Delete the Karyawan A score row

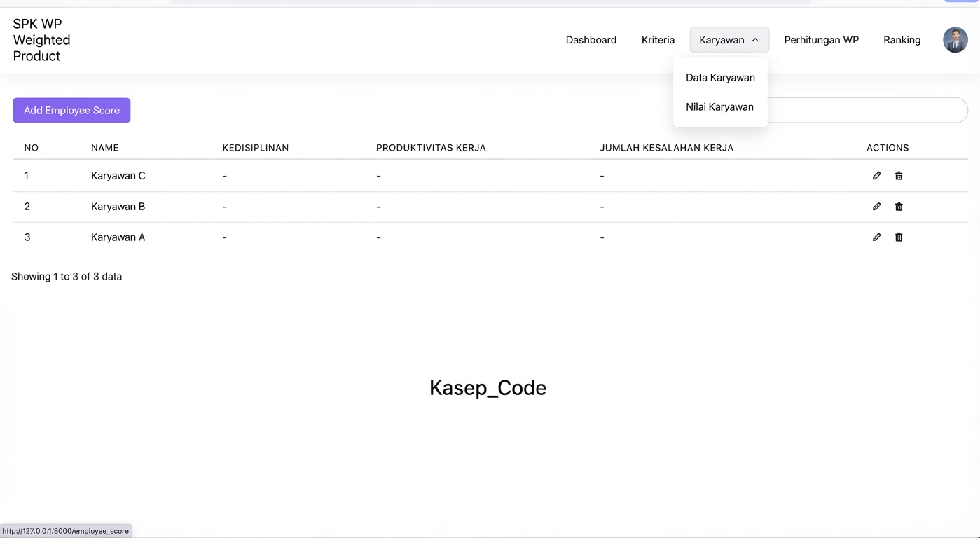[x=899, y=237]
